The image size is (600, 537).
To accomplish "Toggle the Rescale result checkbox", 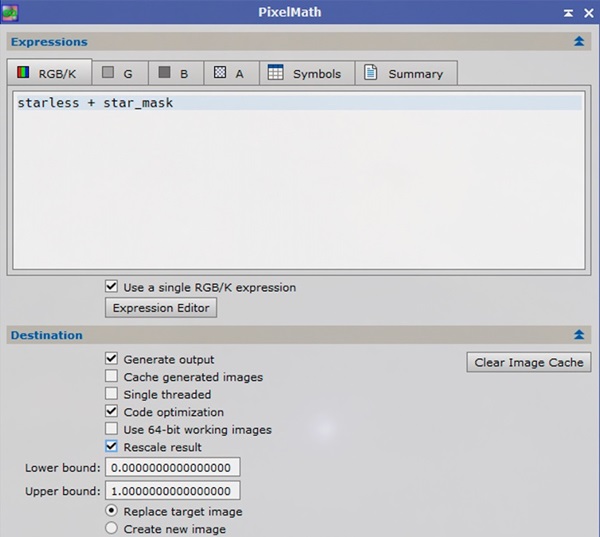I will (x=111, y=446).
